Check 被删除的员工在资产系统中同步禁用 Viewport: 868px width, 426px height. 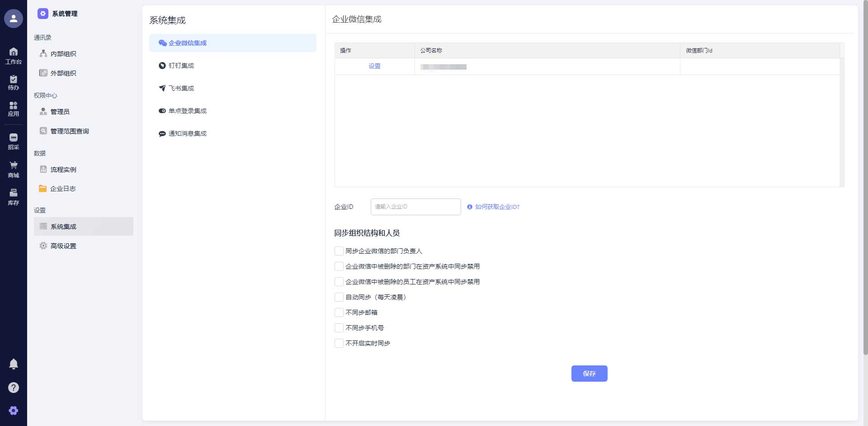[339, 282]
